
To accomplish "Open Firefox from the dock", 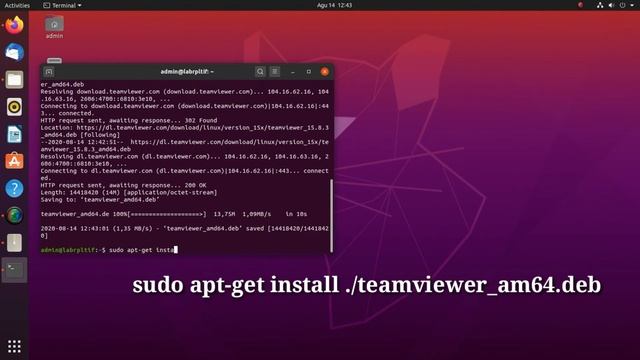I will 14,25.
